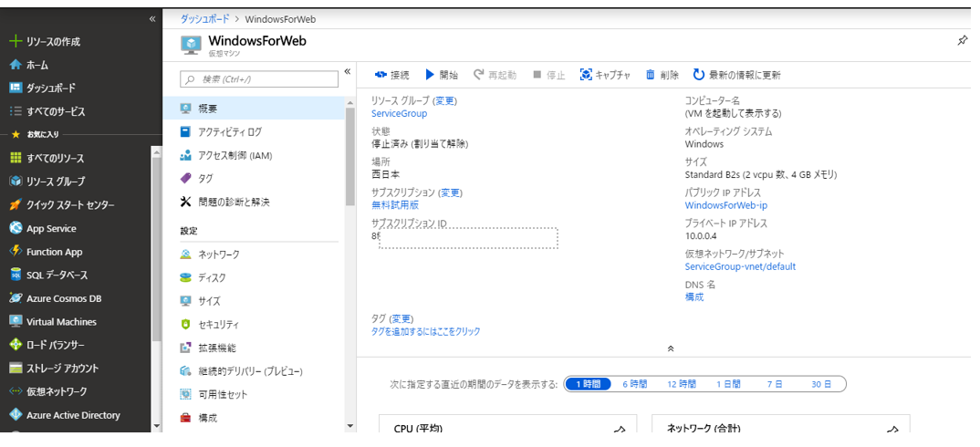This screenshot has width=980, height=447.
Task: Open ServiceGroup-vnet/default link
Action: (740, 266)
